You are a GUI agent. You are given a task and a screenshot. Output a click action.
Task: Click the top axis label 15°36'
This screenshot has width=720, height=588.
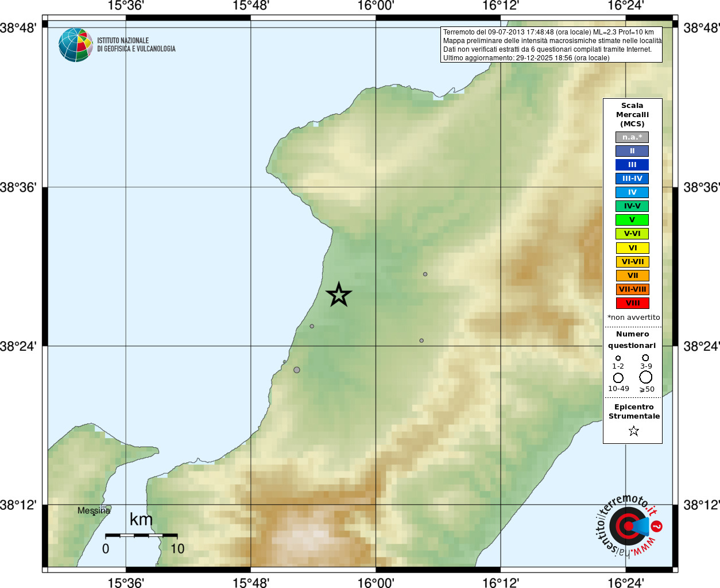126,6
